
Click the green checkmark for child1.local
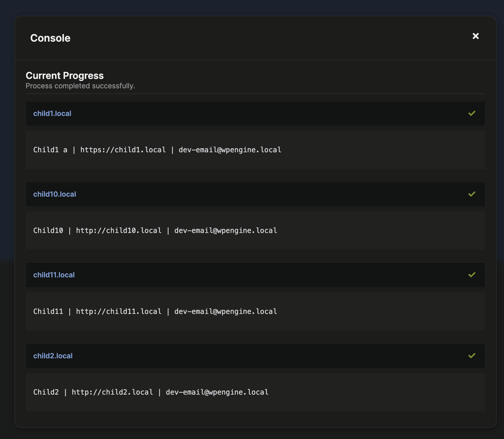point(472,113)
